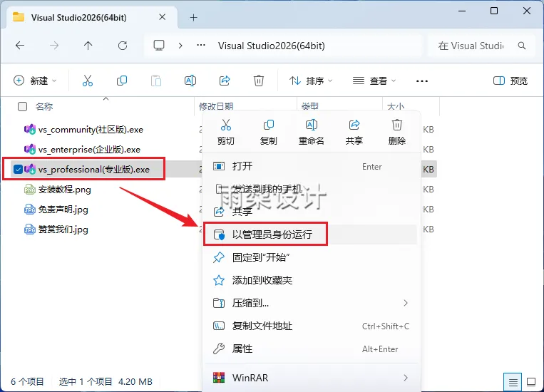This screenshot has width=544, height=392.
Task: Click 剪切 in the context menu
Action: coord(226,132)
